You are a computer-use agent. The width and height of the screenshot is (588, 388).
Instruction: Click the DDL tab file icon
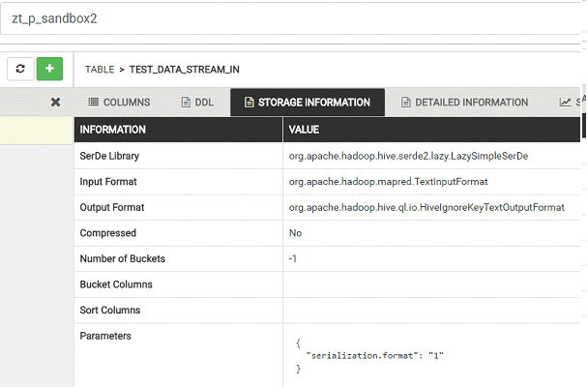185,103
